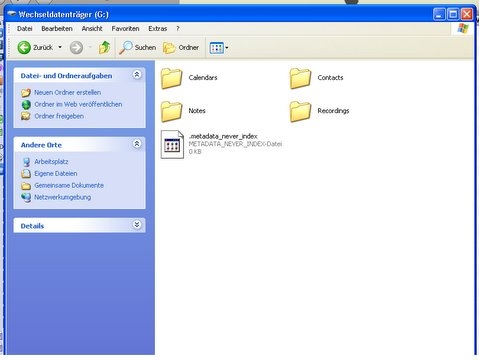The image size is (479, 361).
Task: Click Ordner im Web veröffentlichen link
Action: (x=78, y=104)
